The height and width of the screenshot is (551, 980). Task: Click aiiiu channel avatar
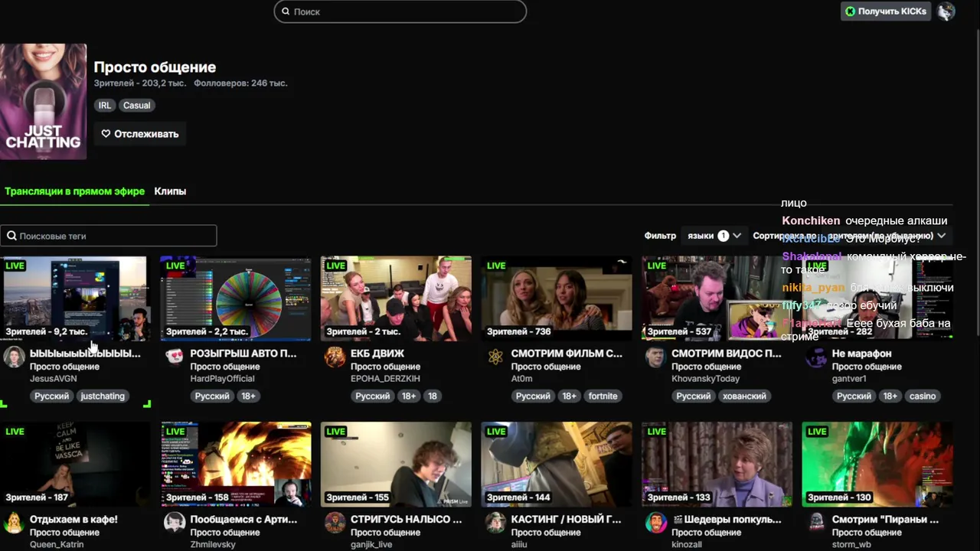click(x=495, y=523)
